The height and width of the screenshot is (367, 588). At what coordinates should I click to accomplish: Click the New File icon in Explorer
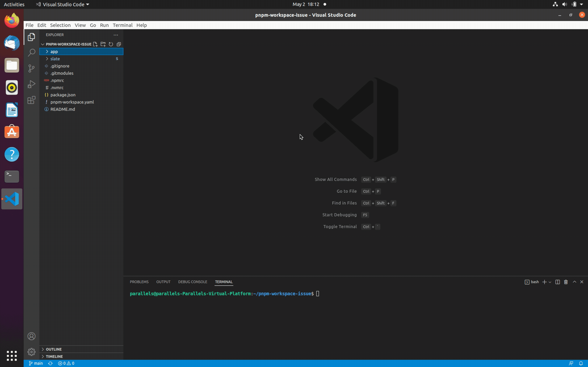tap(95, 44)
